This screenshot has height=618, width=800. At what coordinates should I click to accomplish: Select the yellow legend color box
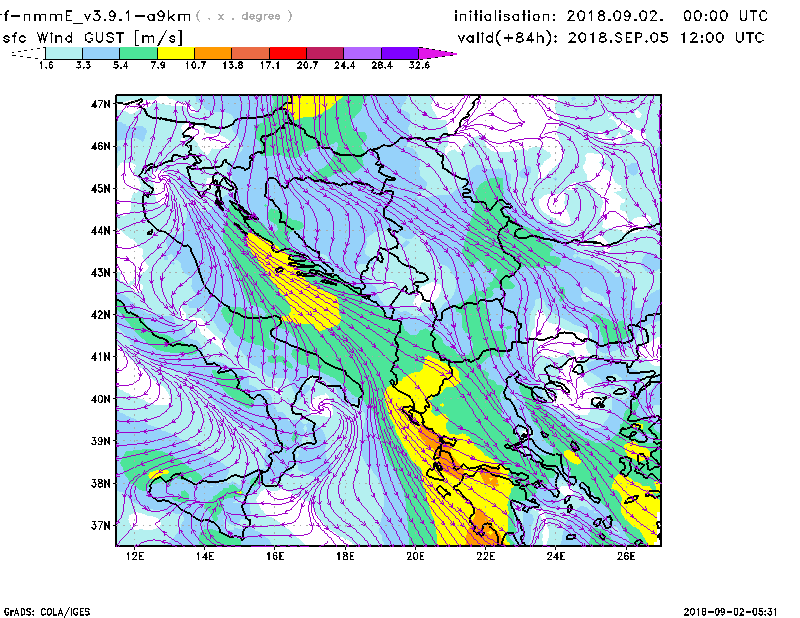[x=176, y=53]
